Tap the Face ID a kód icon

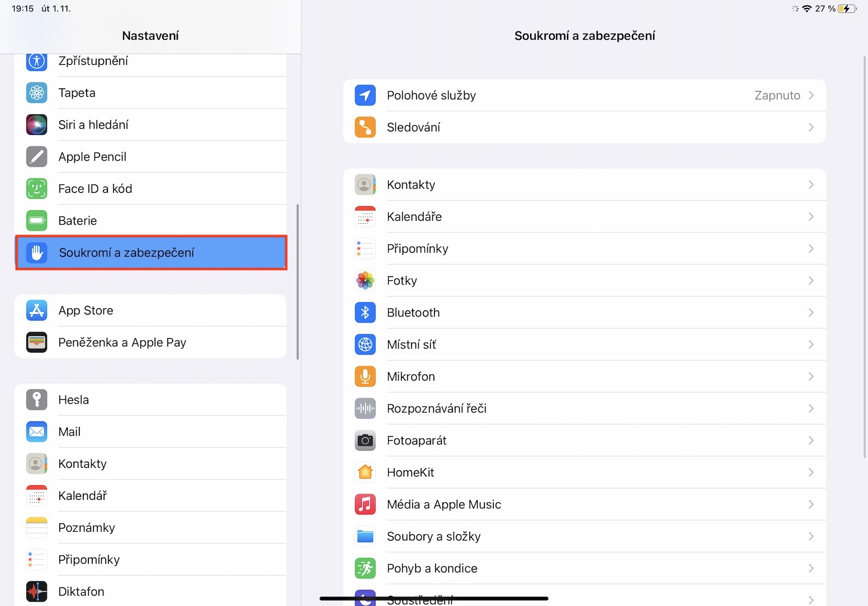(37, 189)
